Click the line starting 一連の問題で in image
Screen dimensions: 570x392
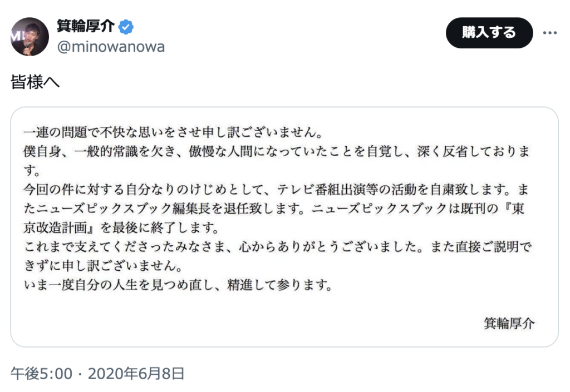click(174, 132)
